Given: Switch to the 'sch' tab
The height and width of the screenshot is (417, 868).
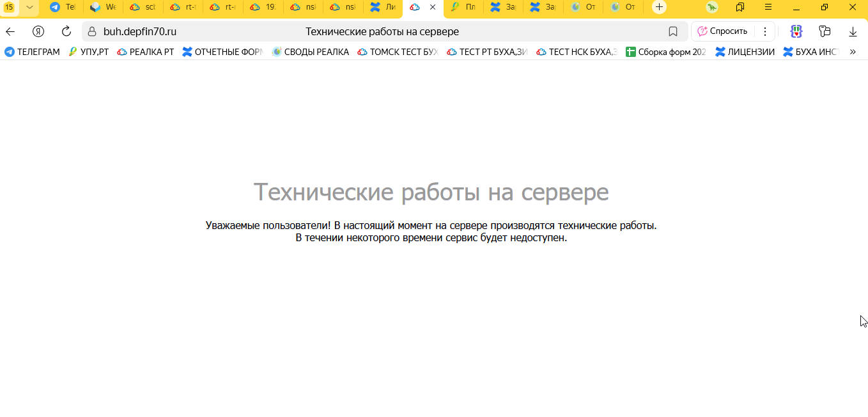Looking at the screenshot, I should pyautogui.click(x=143, y=7).
